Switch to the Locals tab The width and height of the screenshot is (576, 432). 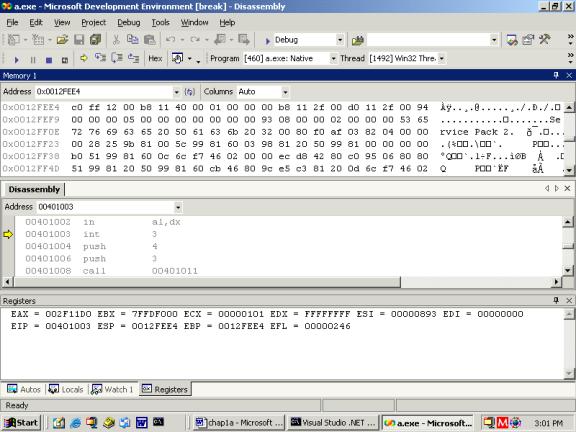(66, 389)
